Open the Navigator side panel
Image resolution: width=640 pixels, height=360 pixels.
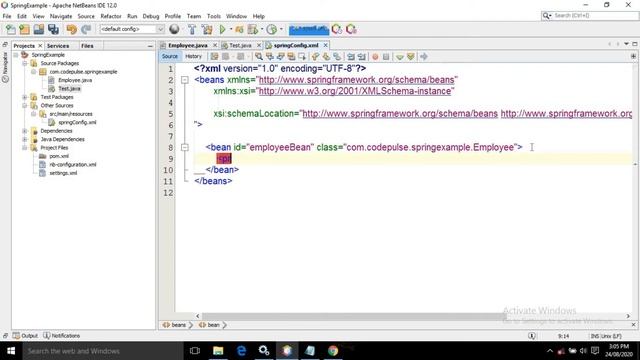5,67
